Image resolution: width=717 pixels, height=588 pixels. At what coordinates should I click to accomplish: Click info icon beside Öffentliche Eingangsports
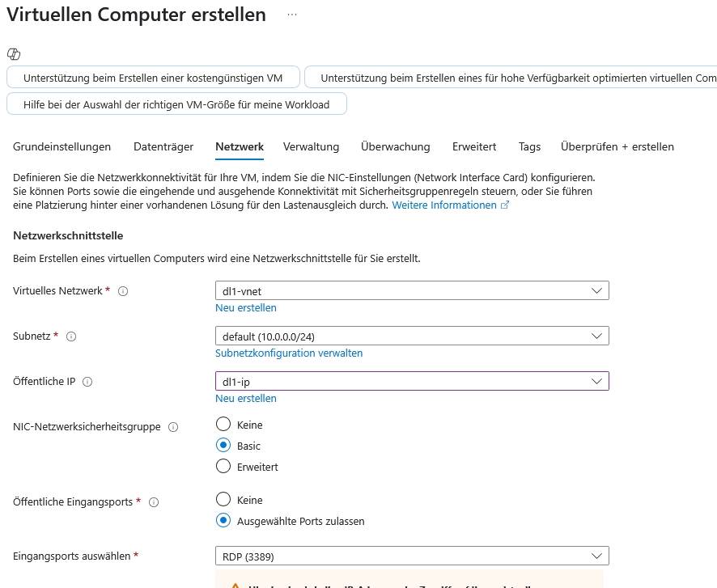coord(154,502)
